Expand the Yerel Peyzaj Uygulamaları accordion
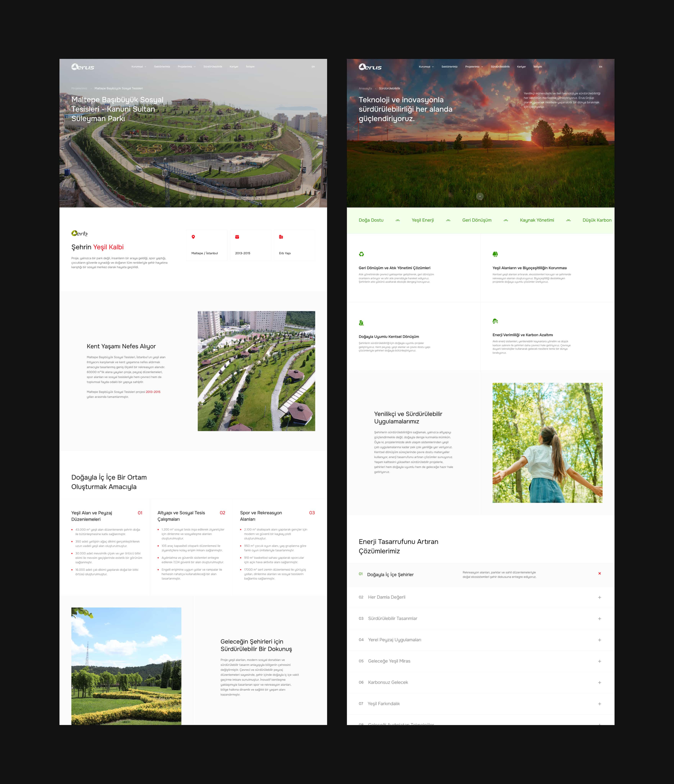 599,640
